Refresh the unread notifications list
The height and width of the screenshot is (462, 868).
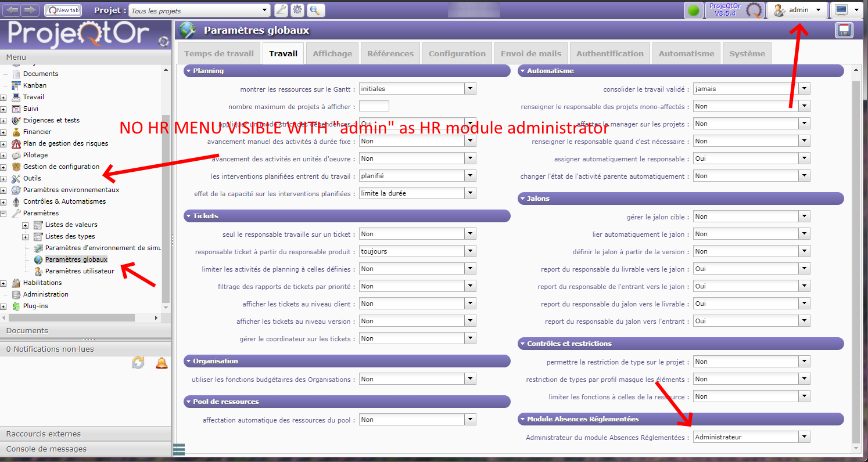[138, 363]
